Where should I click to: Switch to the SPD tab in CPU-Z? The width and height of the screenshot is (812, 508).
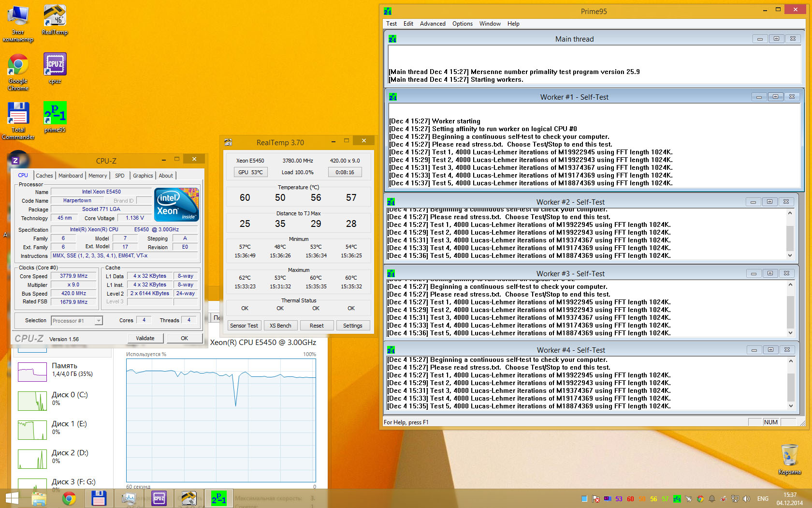pyautogui.click(x=120, y=176)
